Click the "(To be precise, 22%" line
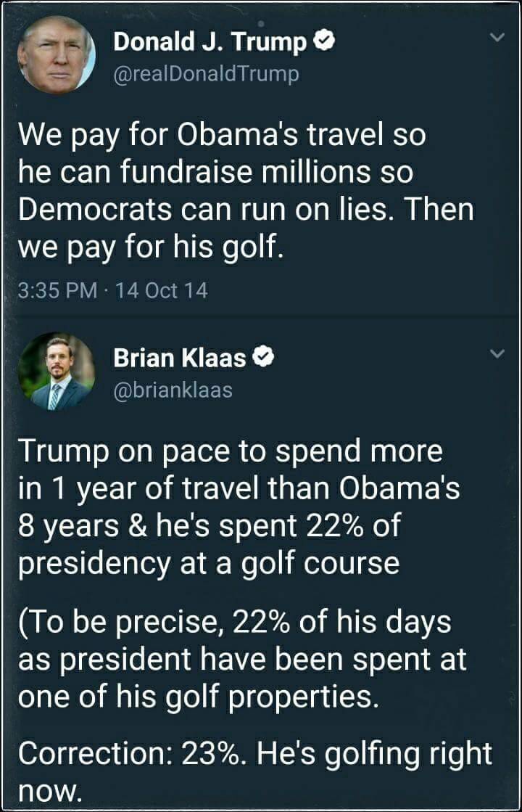 pos(234,622)
